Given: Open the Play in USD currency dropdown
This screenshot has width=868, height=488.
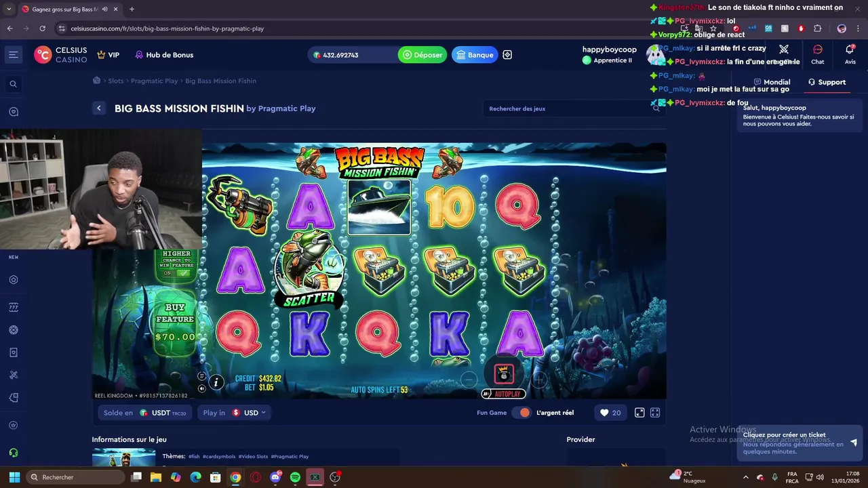Looking at the screenshot, I should click(234, 413).
